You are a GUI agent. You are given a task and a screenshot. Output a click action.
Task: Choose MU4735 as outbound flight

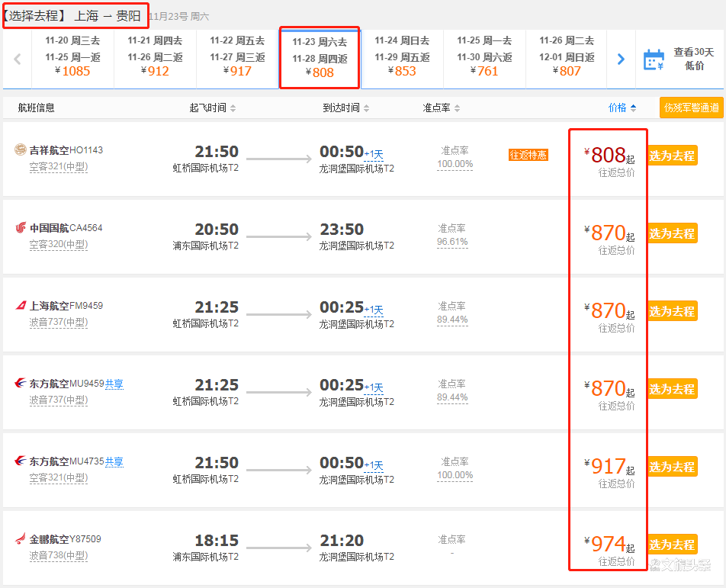coord(672,467)
